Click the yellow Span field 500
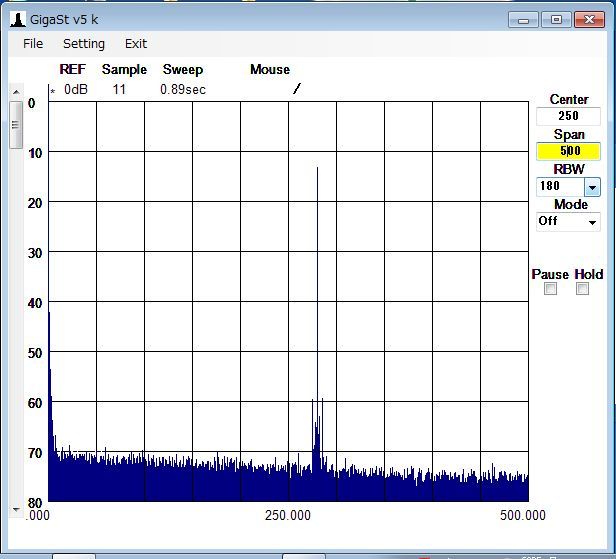The width and height of the screenshot is (616, 559). click(568, 151)
